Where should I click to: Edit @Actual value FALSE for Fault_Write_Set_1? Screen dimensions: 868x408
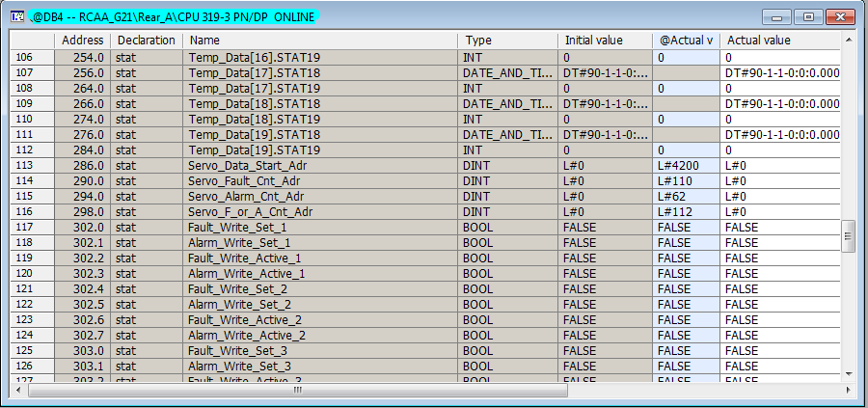[x=687, y=228]
